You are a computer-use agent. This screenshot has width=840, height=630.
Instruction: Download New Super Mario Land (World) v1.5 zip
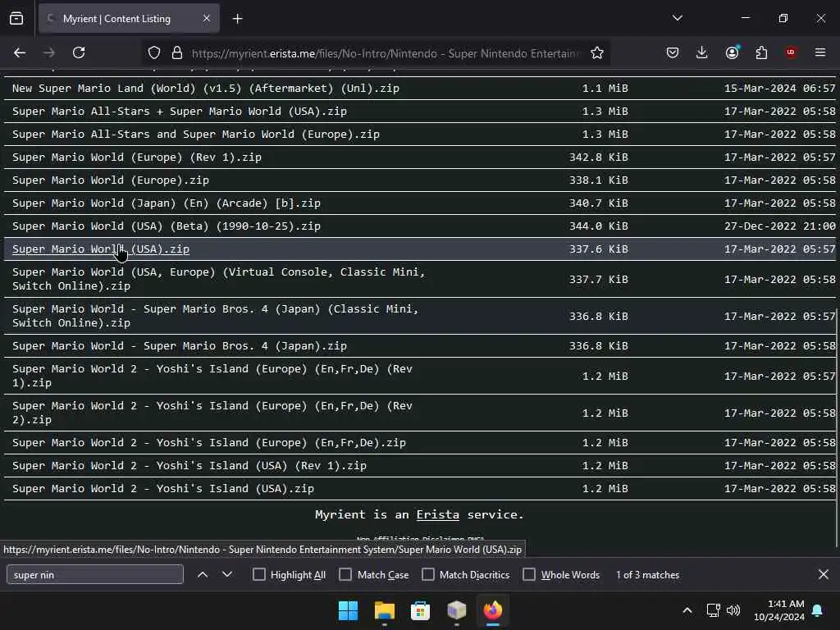[206, 89]
